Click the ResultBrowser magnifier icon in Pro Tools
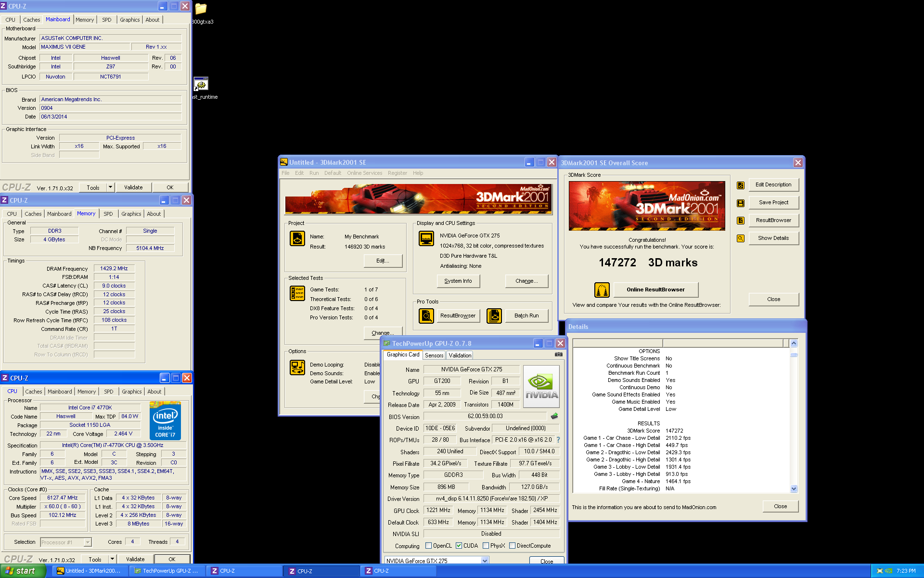Viewport: 924px width, 578px height. pyautogui.click(x=426, y=315)
